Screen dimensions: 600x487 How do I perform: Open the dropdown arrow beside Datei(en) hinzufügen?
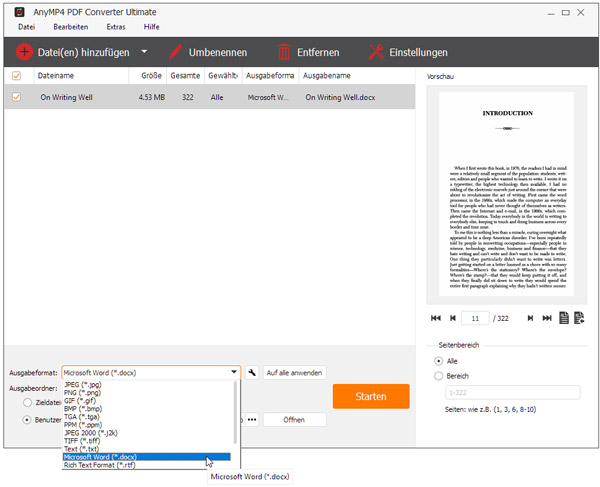tap(144, 52)
